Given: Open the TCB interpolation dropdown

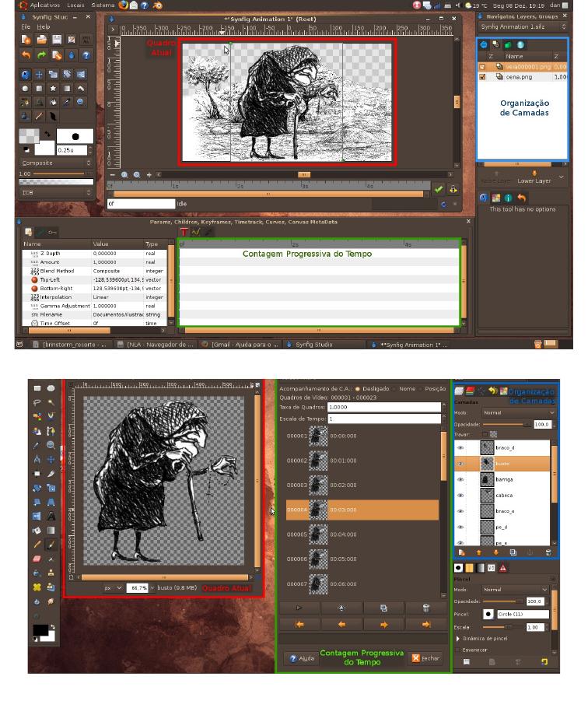Looking at the screenshot, I should tap(56, 192).
